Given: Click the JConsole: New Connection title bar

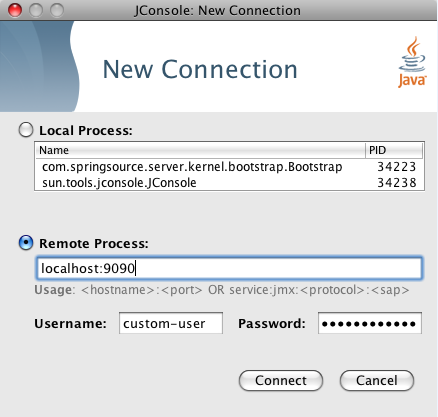Looking at the screenshot, I should point(217,10).
